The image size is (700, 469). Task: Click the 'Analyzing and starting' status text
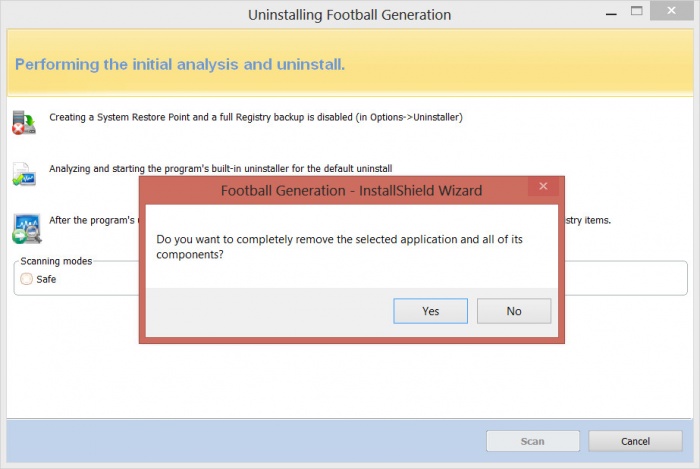[220, 168]
